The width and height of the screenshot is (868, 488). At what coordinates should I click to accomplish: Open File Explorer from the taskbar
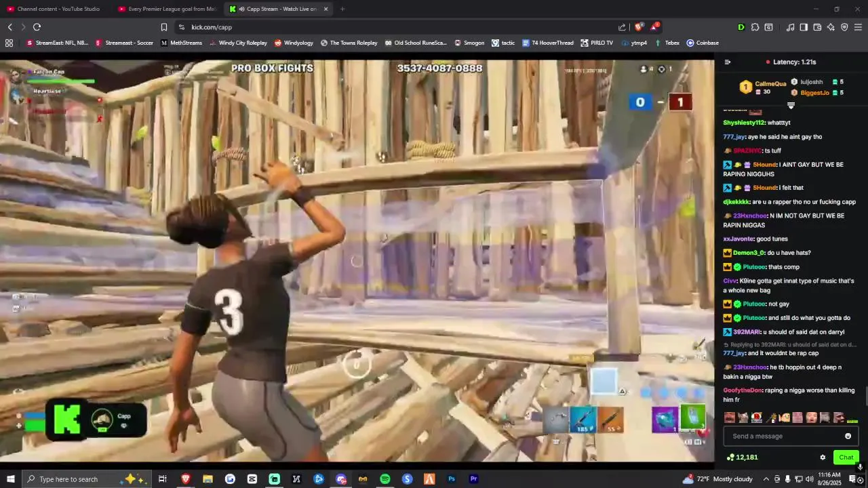coord(208,479)
